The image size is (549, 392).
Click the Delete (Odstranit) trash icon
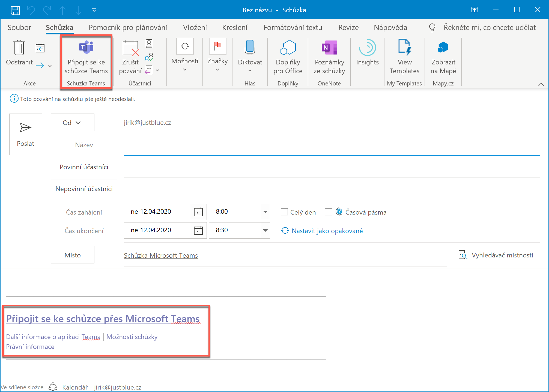pos(19,48)
